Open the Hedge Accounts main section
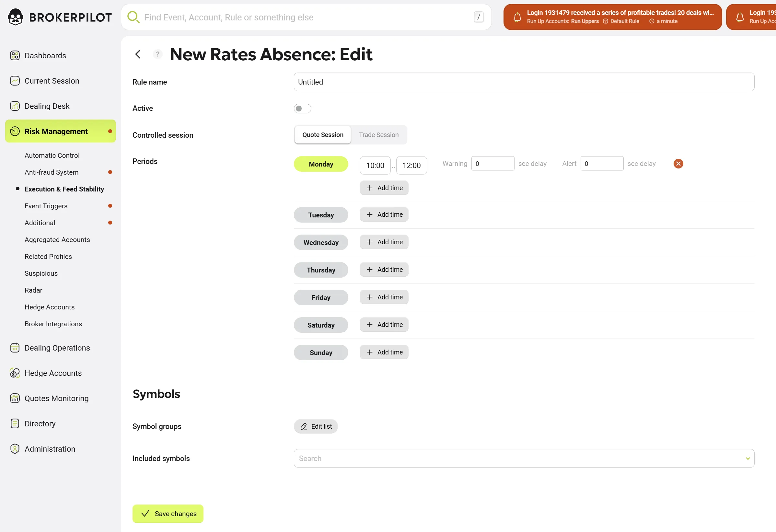Viewport: 776px width, 532px height. (53, 373)
